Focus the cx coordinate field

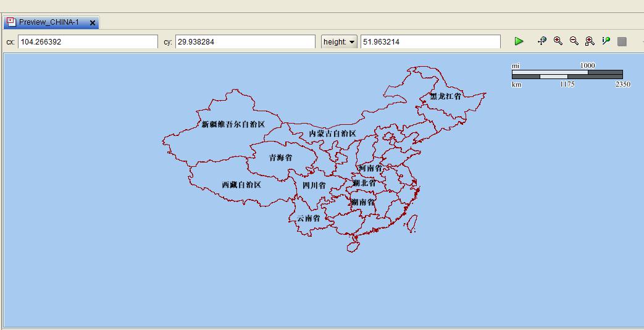pos(88,41)
